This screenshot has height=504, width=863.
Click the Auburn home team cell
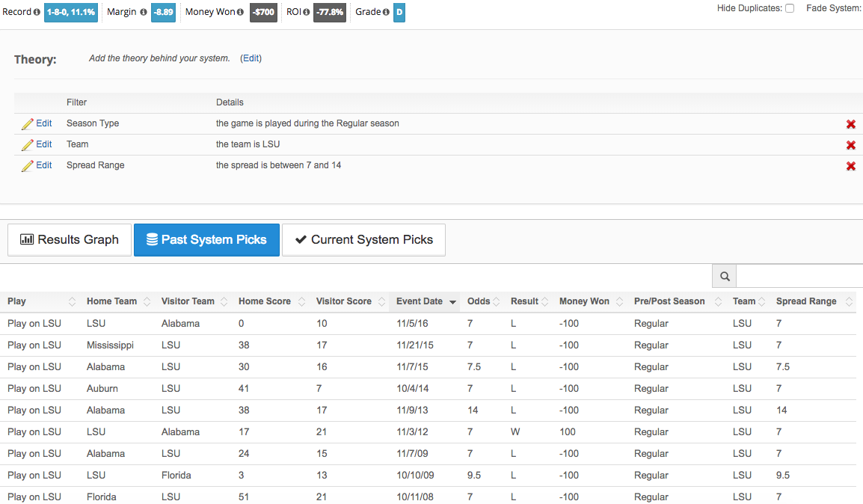pos(102,388)
